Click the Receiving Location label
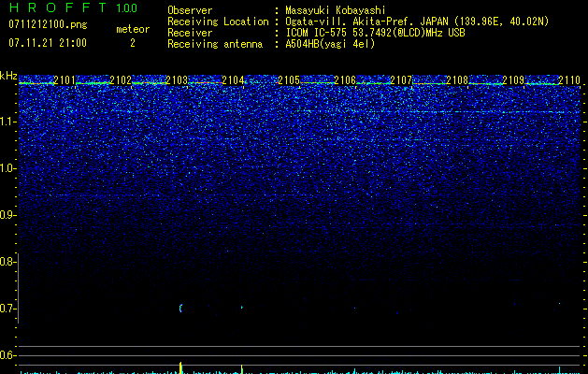This screenshot has width=588, height=374. click(x=218, y=22)
